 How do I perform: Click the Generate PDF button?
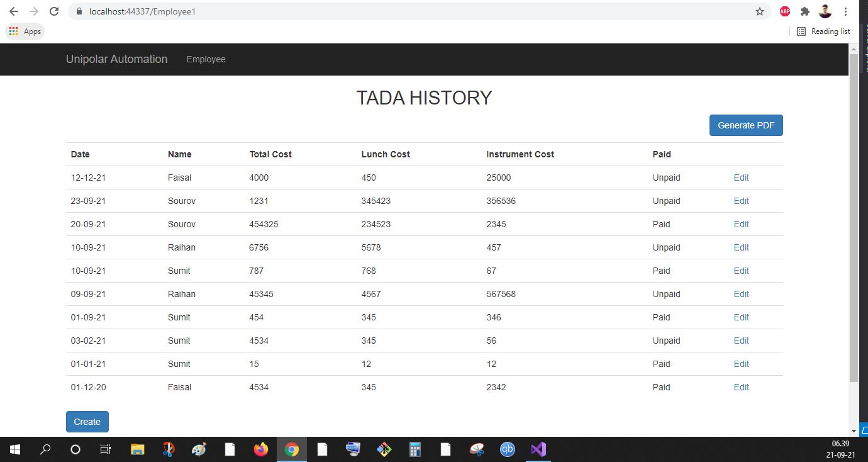746,125
